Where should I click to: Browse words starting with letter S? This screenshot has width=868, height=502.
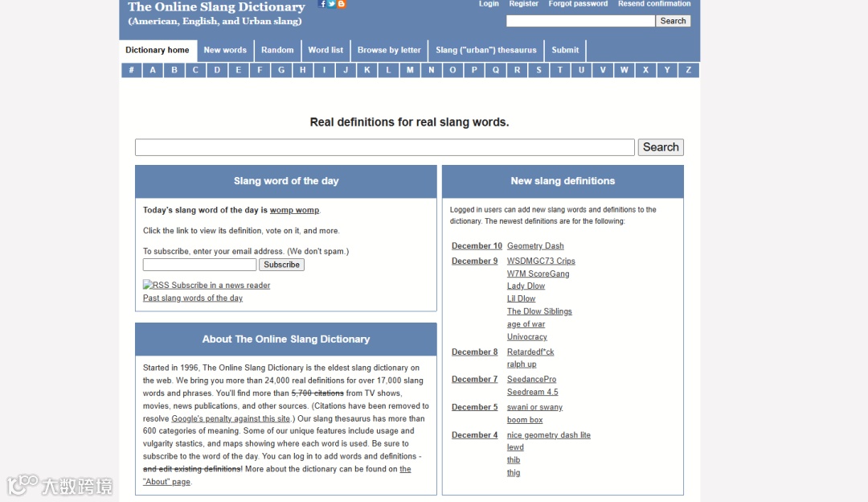pos(538,70)
